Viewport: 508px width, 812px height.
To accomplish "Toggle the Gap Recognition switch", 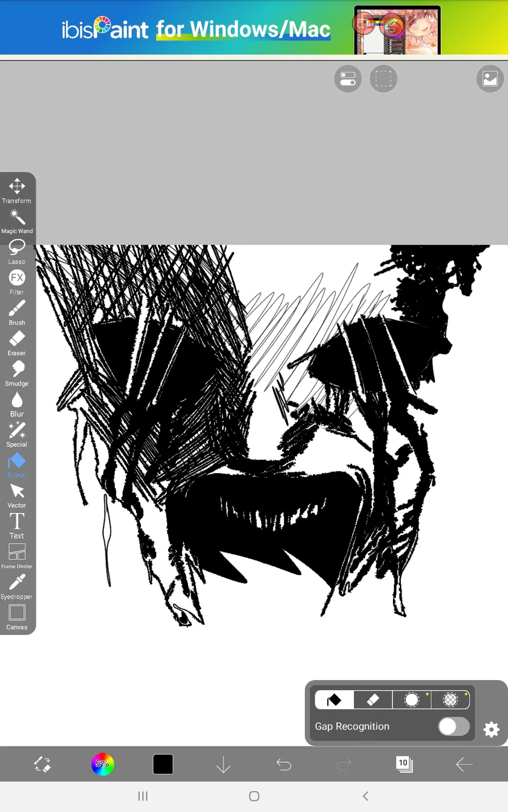I will (454, 726).
